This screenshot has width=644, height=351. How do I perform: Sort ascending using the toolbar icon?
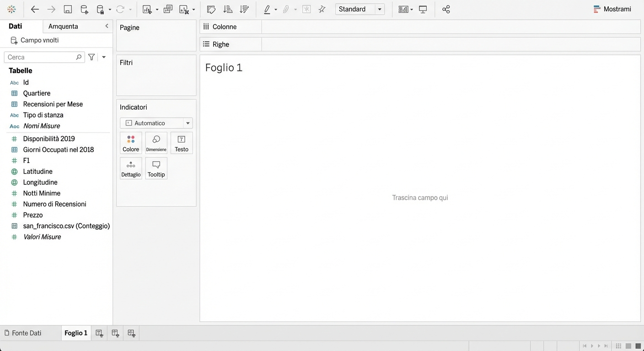(x=227, y=9)
